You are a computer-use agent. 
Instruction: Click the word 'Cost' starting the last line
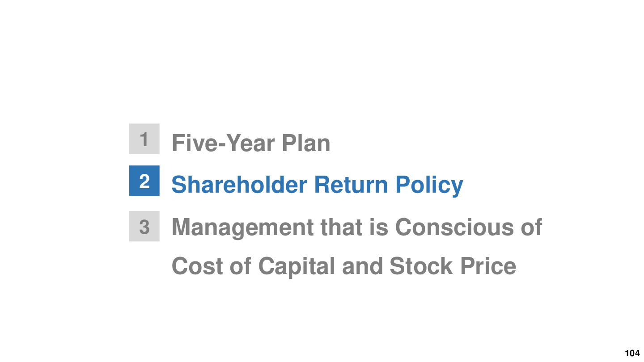click(197, 266)
